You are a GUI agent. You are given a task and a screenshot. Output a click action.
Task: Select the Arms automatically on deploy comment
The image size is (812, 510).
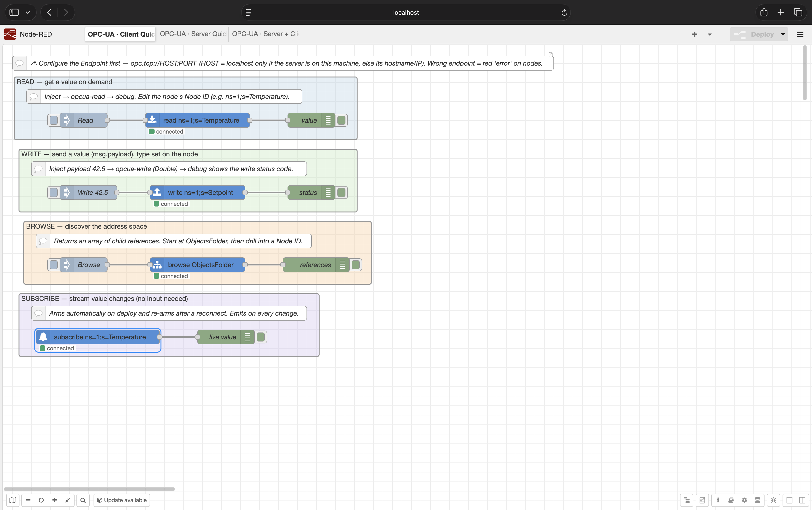pos(169,313)
